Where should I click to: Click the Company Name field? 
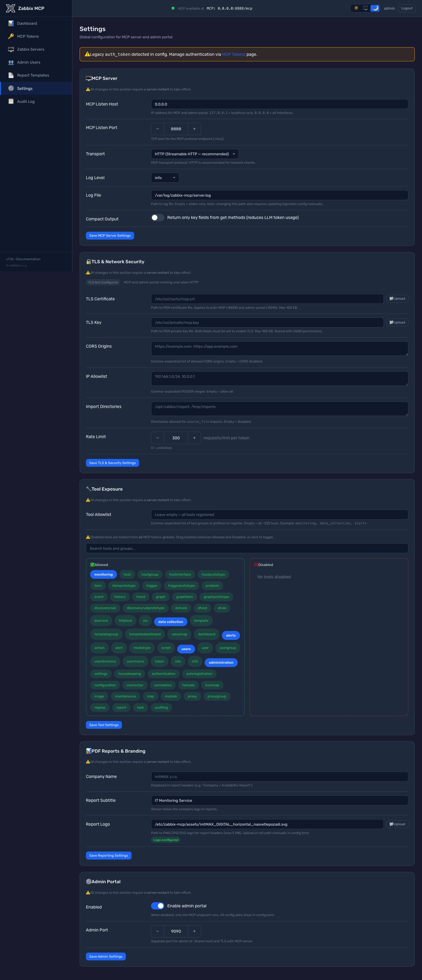[279, 777]
